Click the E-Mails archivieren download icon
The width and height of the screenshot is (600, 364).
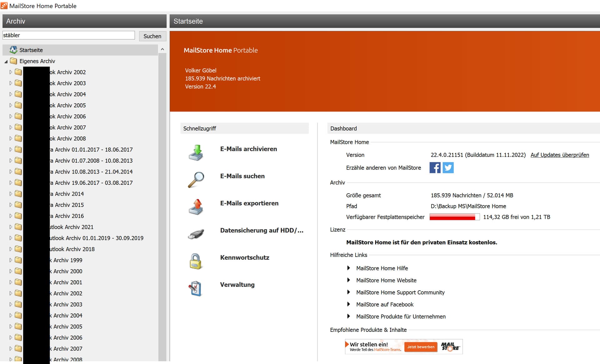click(196, 153)
